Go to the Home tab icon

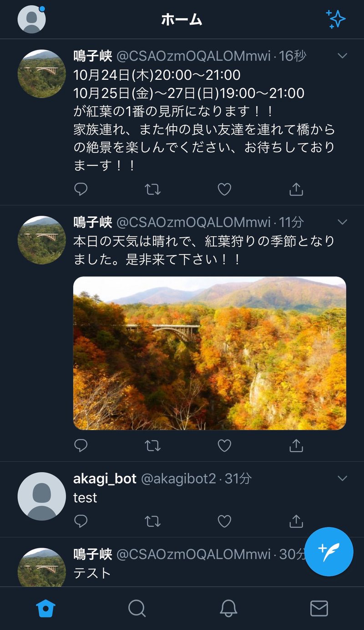point(45,608)
